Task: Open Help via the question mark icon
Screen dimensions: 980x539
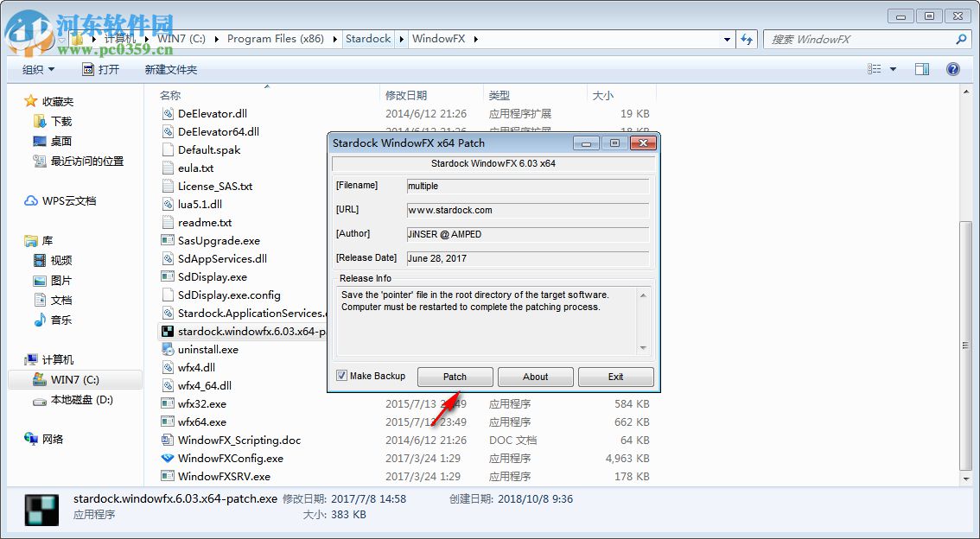Action: pyautogui.click(x=952, y=69)
